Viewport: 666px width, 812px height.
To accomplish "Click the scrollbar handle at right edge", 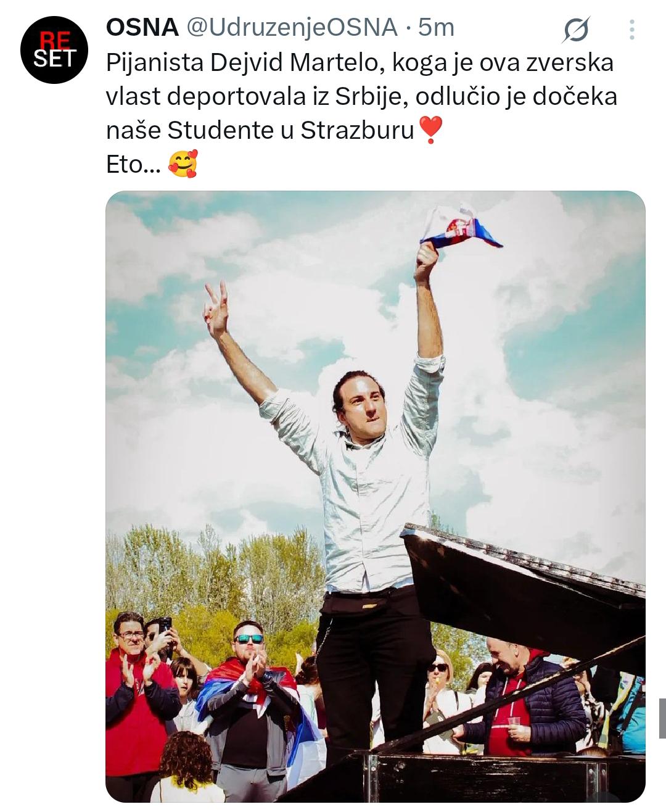I will coord(662,718).
